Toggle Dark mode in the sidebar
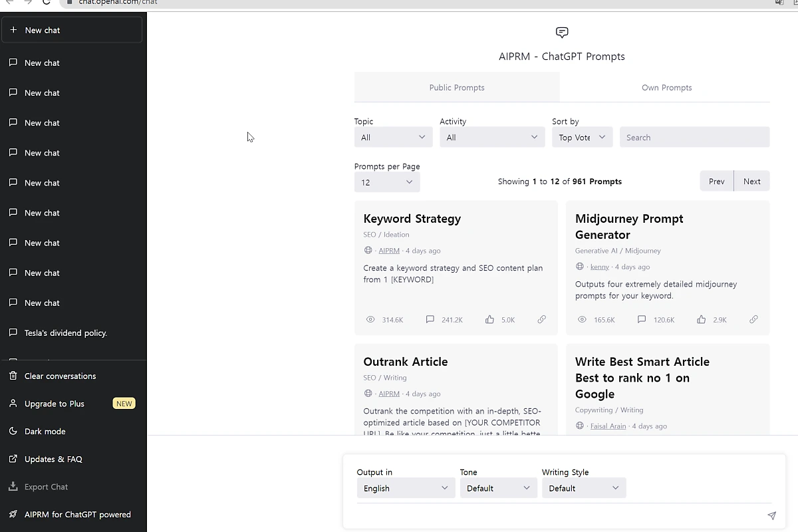798x532 pixels. point(73,431)
